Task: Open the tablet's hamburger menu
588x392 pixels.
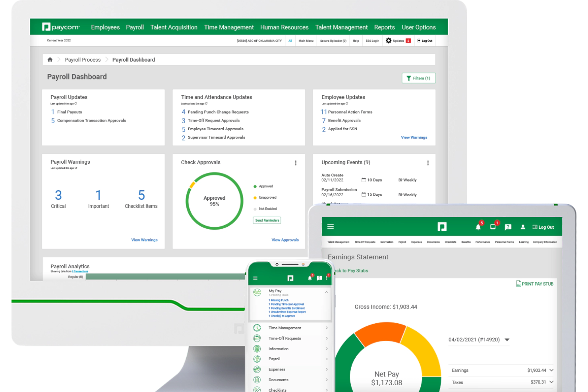Action: pos(331,227)
